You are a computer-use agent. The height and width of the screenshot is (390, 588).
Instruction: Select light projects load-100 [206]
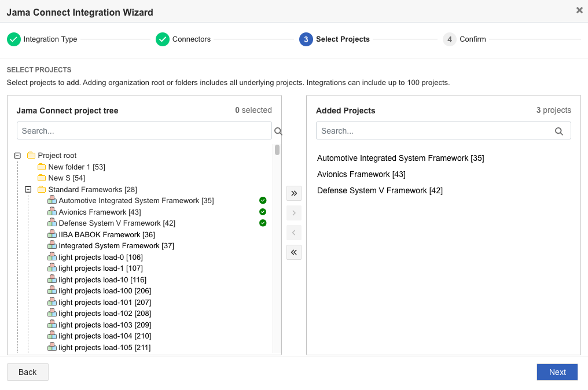click(105, 291)
